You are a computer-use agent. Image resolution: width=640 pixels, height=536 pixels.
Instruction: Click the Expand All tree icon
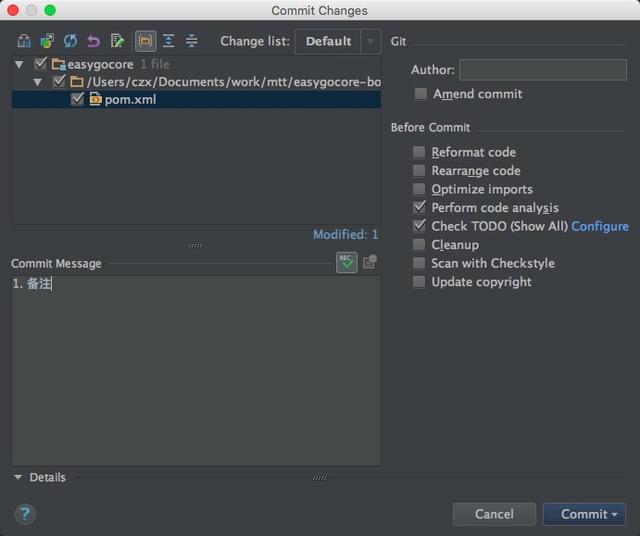(x=168, y=41)
